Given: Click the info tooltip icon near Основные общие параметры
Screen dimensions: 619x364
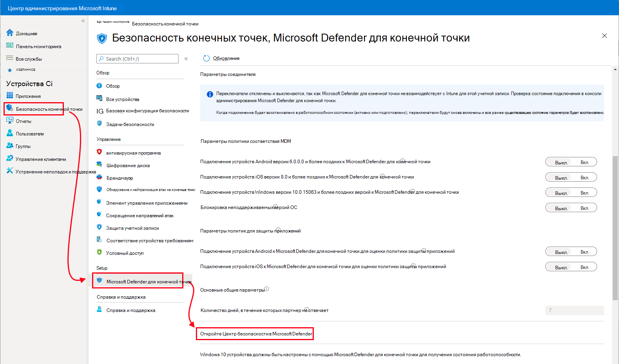Looking at the screenshot, I should 266,289.
